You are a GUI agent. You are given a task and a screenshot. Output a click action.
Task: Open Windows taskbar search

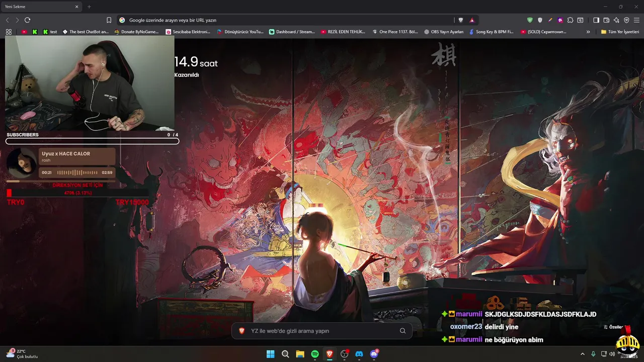pos(285,354)
